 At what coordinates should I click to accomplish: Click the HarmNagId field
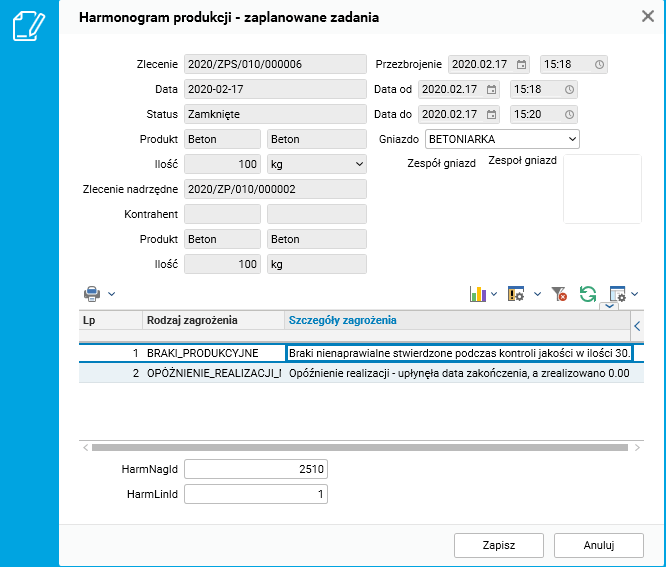click(256, 469)
